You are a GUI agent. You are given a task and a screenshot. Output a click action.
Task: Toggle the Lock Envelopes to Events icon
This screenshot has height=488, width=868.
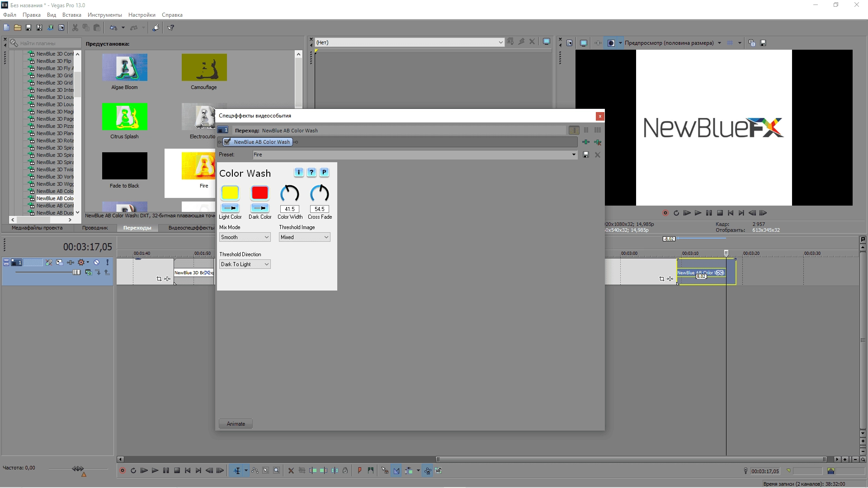[428, 470]
